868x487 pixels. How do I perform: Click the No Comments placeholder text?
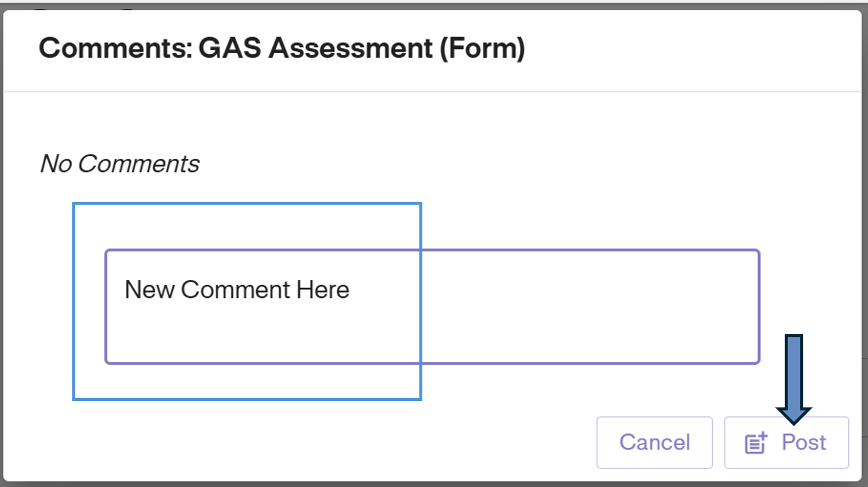click(x=119, y=164)
